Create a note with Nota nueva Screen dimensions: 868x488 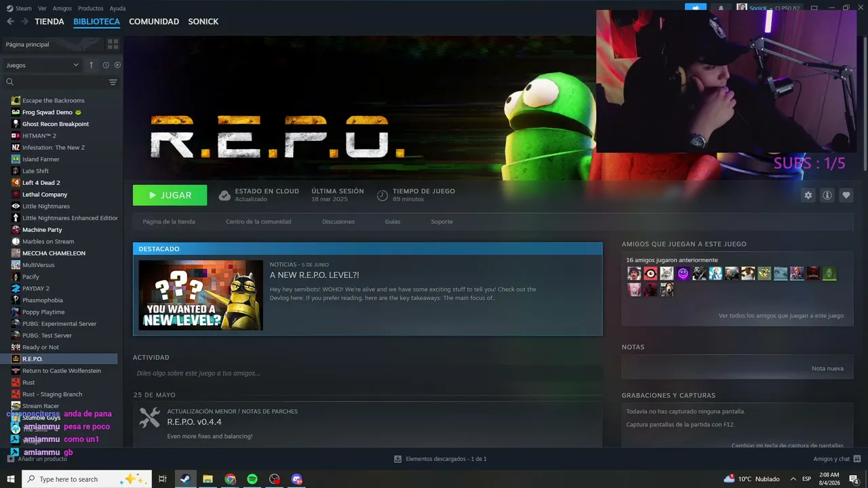coord(827,368)
